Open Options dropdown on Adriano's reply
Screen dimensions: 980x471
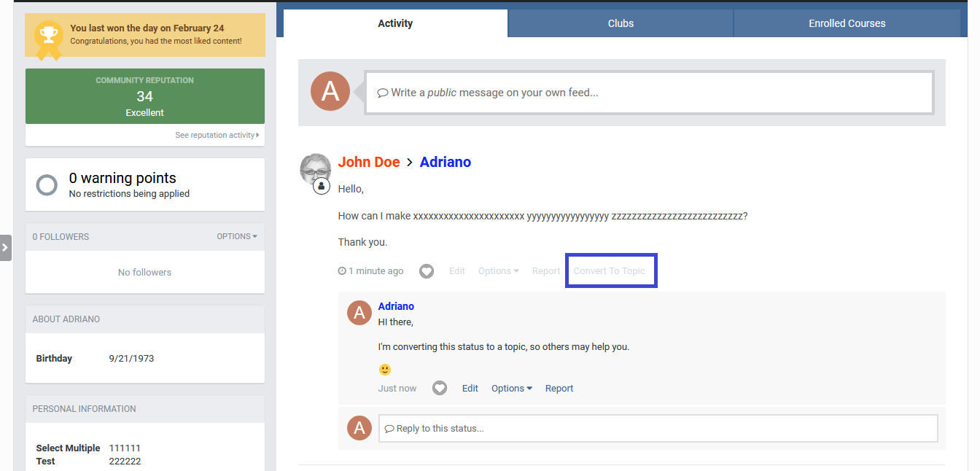coord(511,389)
